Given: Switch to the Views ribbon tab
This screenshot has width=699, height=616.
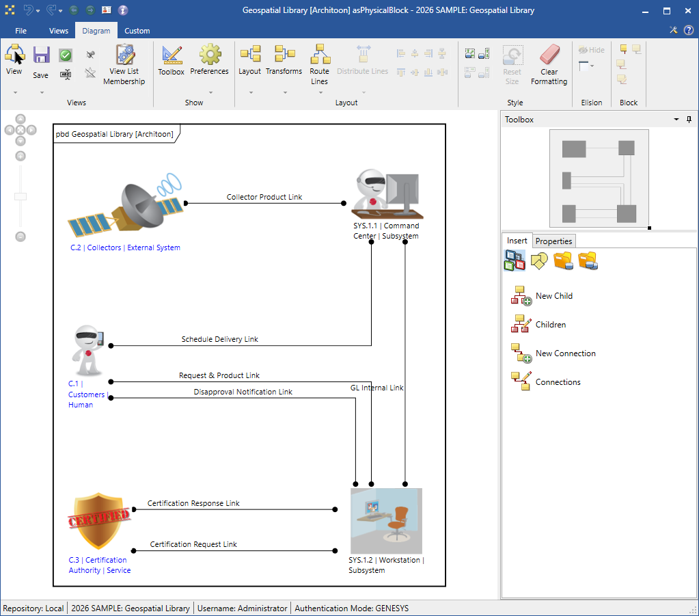Looking at the screenshot, I should click(x=59, y=31).
